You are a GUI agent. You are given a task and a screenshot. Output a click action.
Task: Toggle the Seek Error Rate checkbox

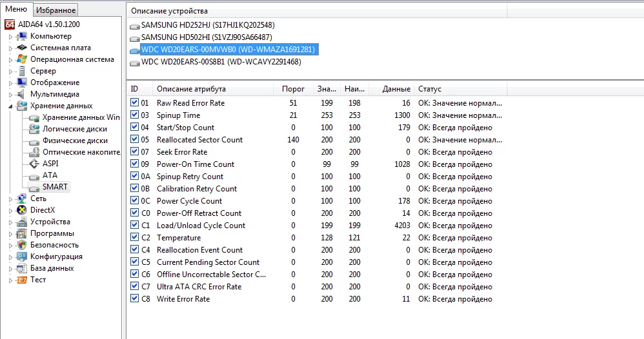134,151
